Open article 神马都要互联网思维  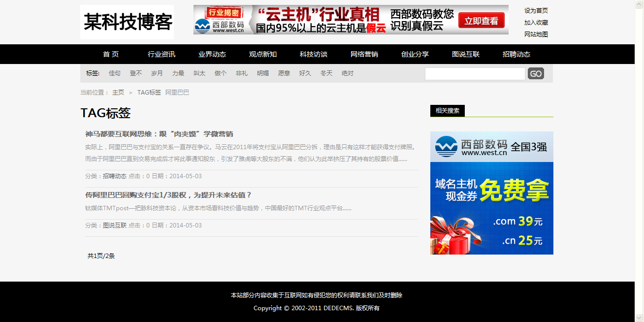click(159, 134)
